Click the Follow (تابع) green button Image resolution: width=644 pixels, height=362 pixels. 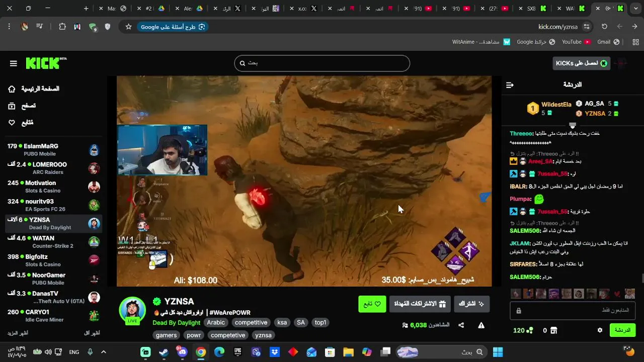tap(372, 304)
